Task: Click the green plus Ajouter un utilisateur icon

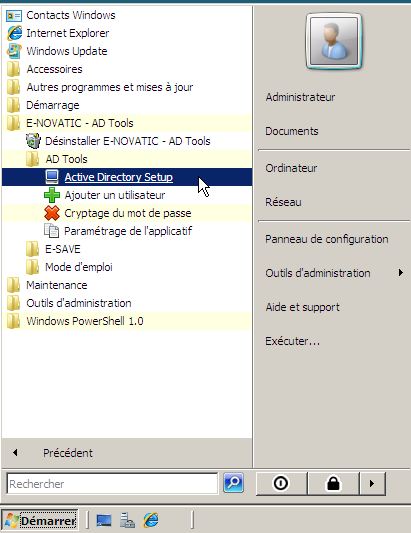Action: tap(52, 195)
